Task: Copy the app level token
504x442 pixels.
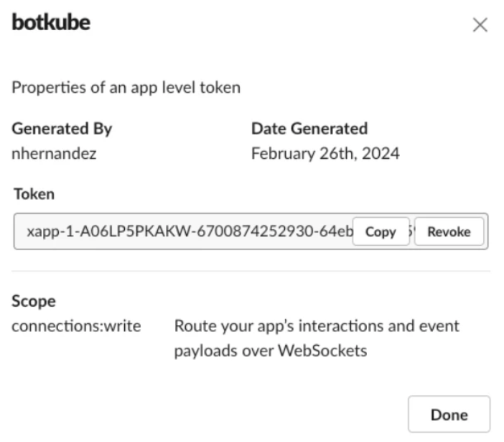Action: pos(381,231)
